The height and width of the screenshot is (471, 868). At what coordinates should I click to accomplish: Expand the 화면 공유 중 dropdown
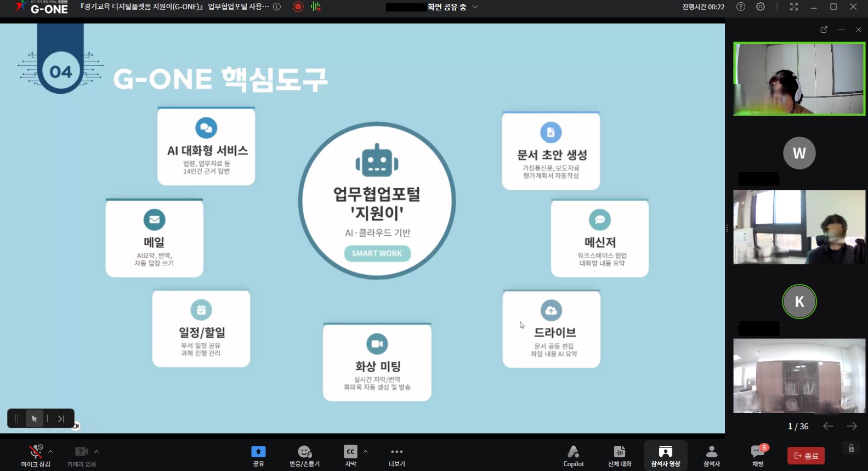click(x=475, y=7)
